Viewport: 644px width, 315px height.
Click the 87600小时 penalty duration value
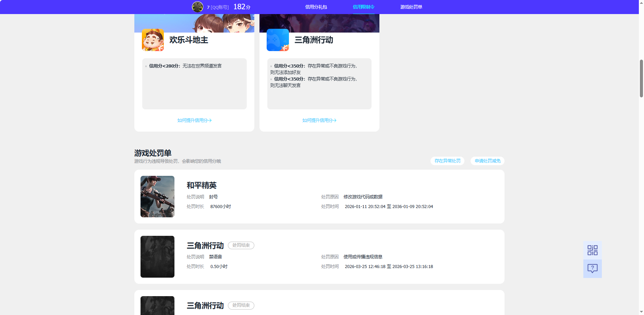(221, 207)
